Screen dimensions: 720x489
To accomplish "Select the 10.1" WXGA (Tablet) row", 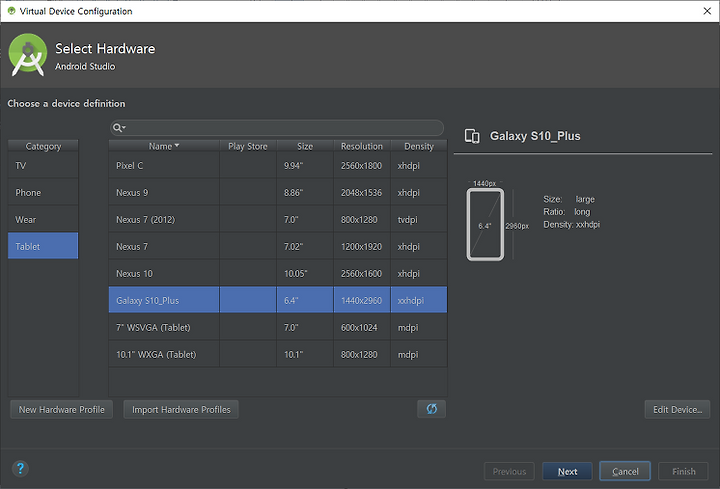I will point(278,354).
